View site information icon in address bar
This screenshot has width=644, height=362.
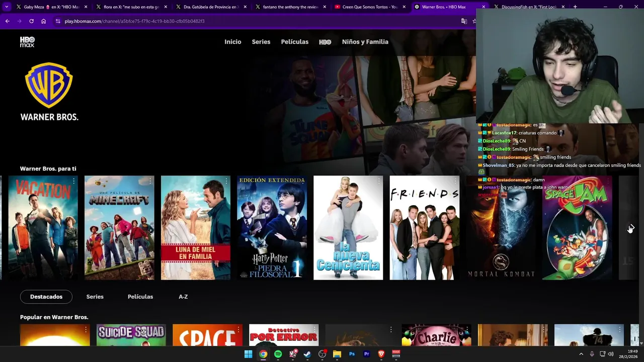pyautogui.click(x=58, y=21)
